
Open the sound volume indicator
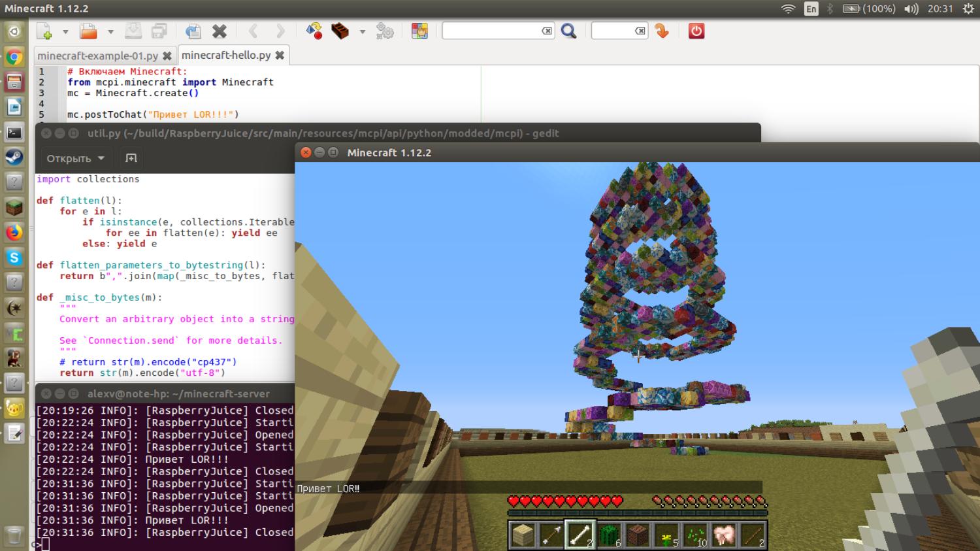pyautogui.click(x=911, y=8)
